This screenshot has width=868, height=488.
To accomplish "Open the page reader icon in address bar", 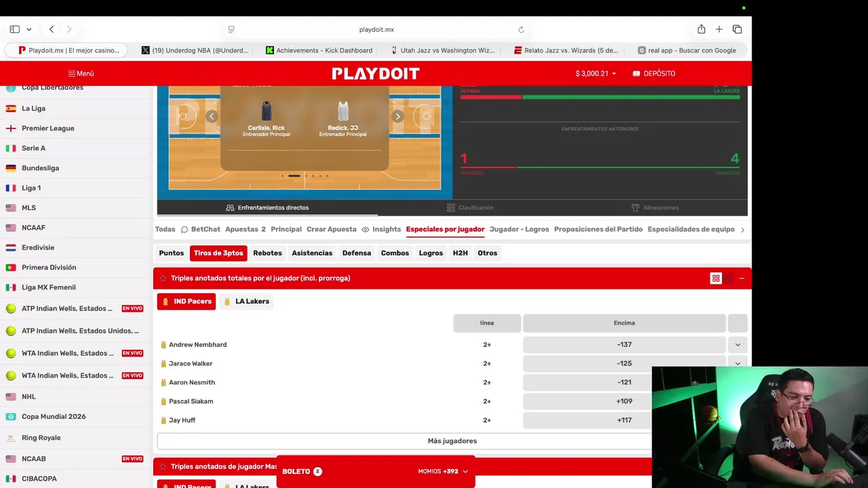I will point(231,29).
